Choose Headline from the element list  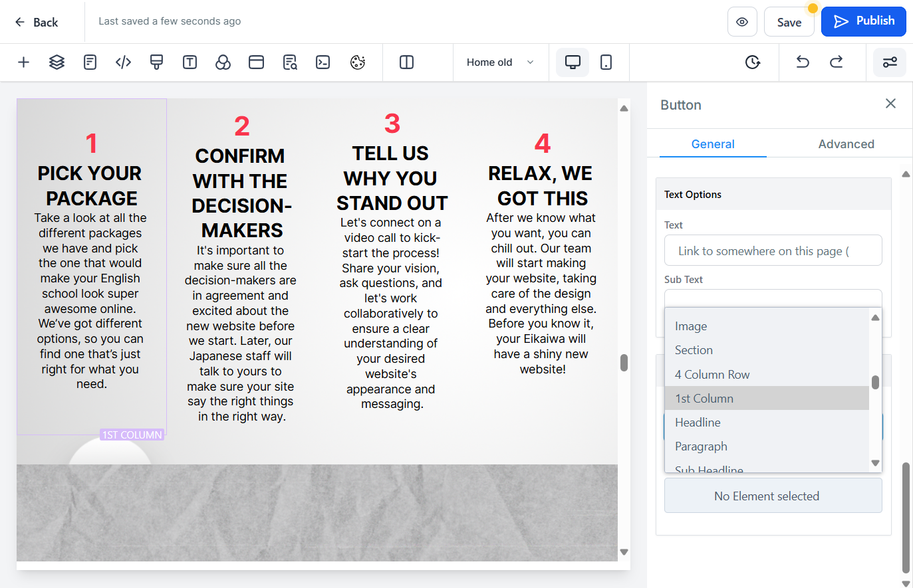pyautogui.click(x=767, y=423)
